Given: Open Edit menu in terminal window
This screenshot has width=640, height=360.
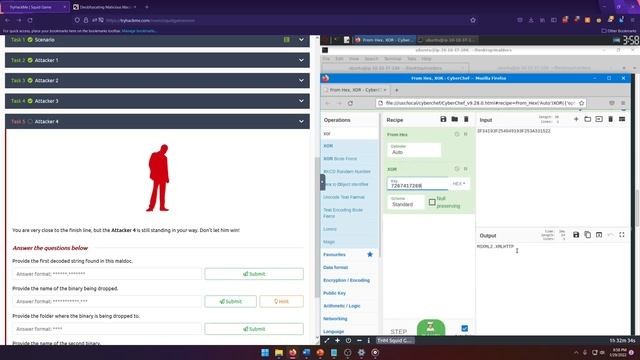Looking at the screenshot, I should click(x=339, y=59).
